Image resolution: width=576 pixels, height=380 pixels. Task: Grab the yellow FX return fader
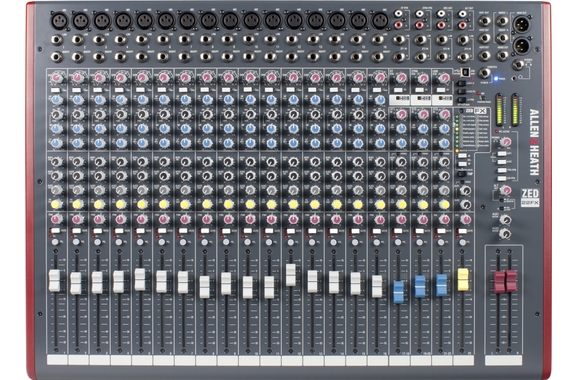[x=463, y=280]
